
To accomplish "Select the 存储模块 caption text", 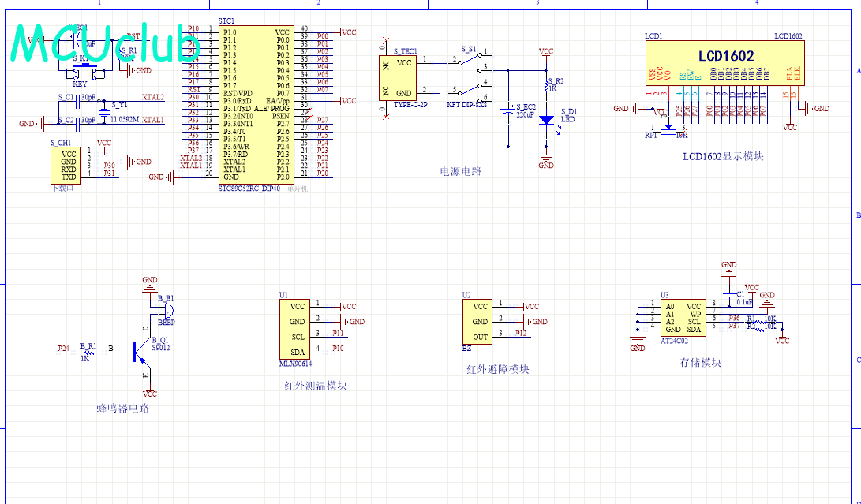I will pyautogui.click(x=701, y=362).
